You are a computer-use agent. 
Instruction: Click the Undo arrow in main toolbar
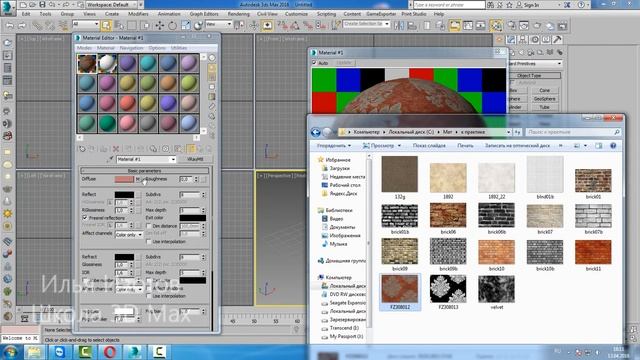(10, 25)
